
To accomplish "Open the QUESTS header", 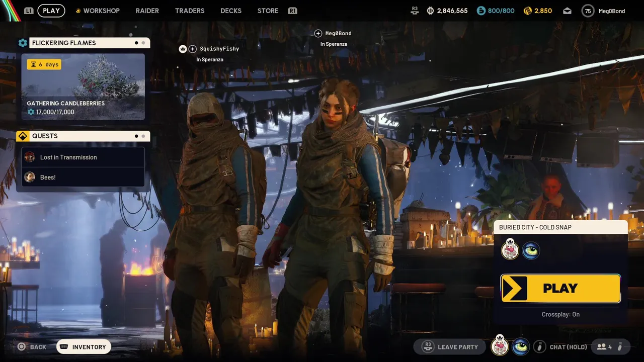I will 90,136.
